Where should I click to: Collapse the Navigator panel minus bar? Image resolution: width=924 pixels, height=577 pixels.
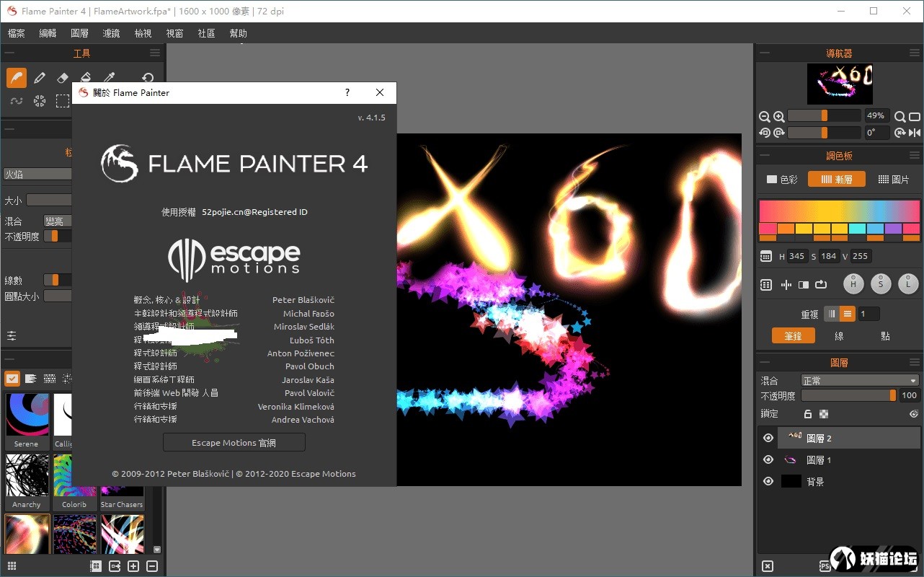click(765, 53)
